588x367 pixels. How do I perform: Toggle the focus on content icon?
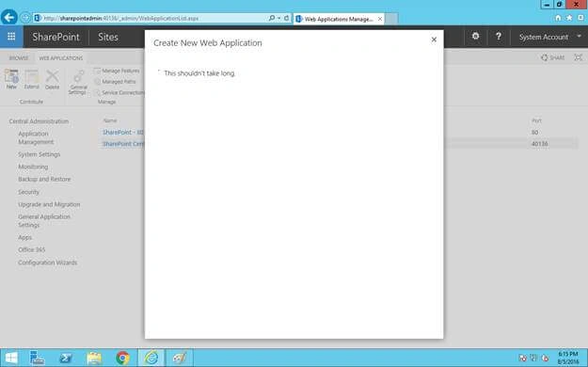[x=579, y=57]
